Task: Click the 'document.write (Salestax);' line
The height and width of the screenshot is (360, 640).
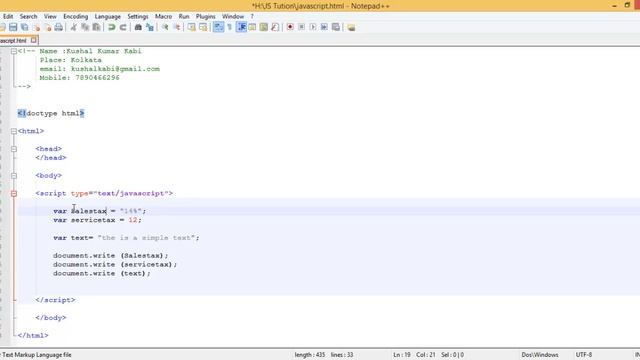Action: (x=111, y=256)
